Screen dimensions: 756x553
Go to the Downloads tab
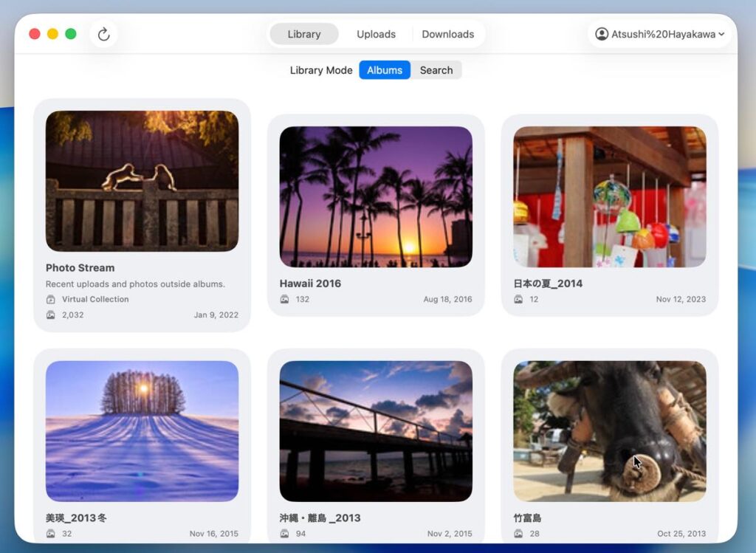click(x=447, y=34)
